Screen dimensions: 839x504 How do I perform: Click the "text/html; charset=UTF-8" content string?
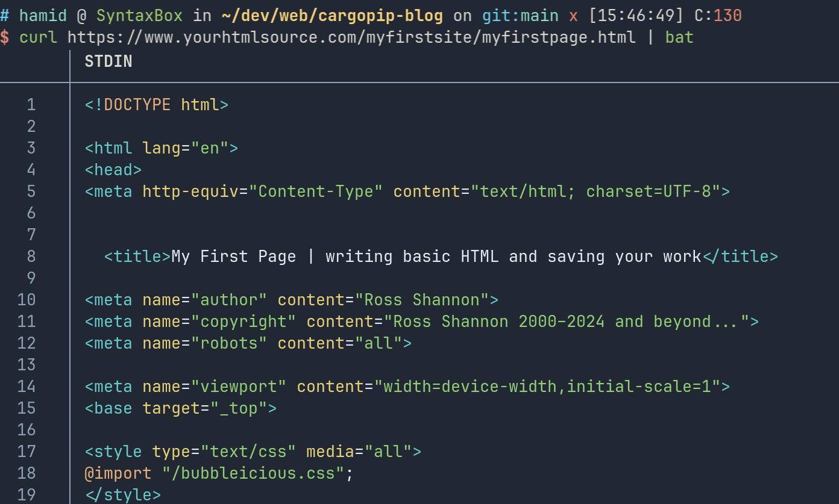(595, 191)
